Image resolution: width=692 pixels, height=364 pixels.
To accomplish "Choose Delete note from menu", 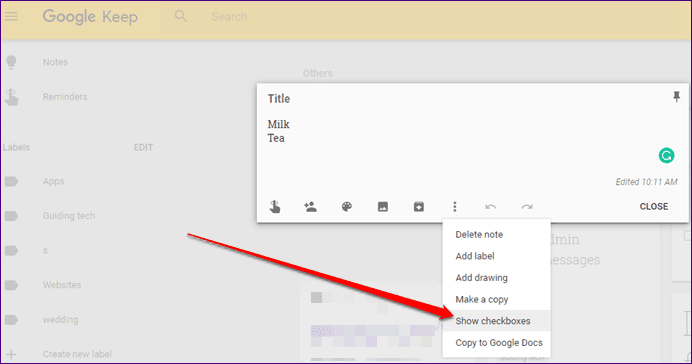I will point(496,235).
